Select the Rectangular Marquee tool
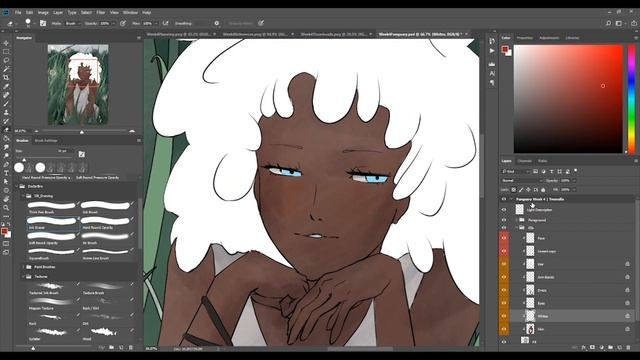 [6, 52]
